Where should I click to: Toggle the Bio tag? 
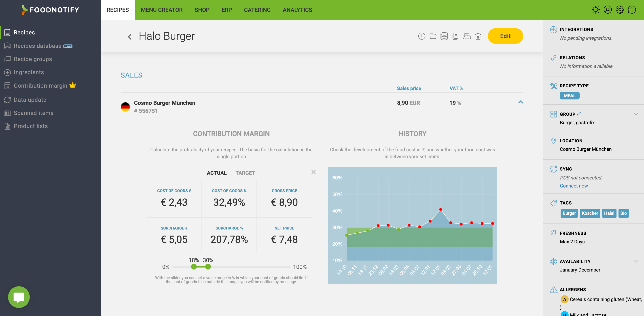pyautogui.click(x=623, y=213)
